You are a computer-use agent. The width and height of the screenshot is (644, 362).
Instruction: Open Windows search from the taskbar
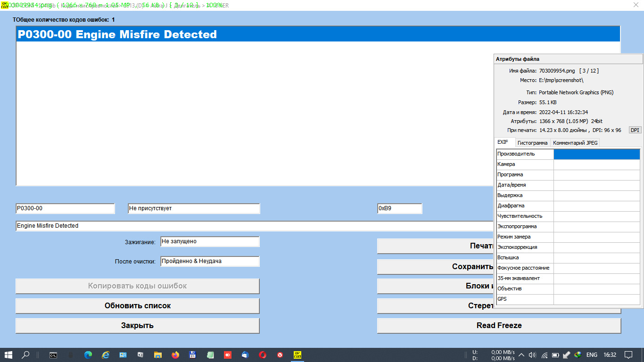26,355
